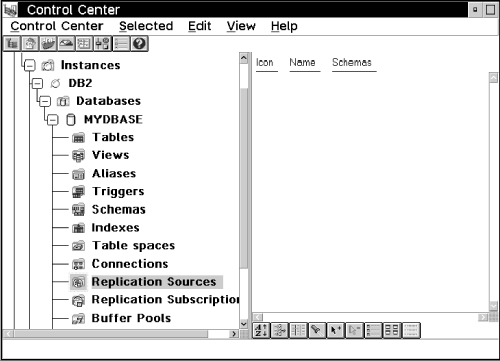Click the flashlight find icon

(x=317, y=330)
